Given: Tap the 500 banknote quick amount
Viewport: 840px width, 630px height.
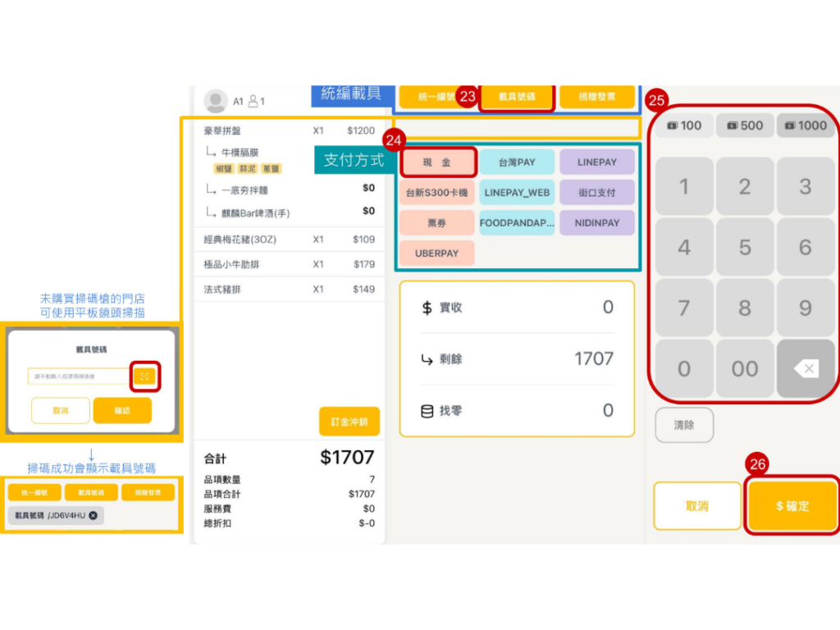Looking at the screenshot, I should pyautogui.click(x=745, y=126).
